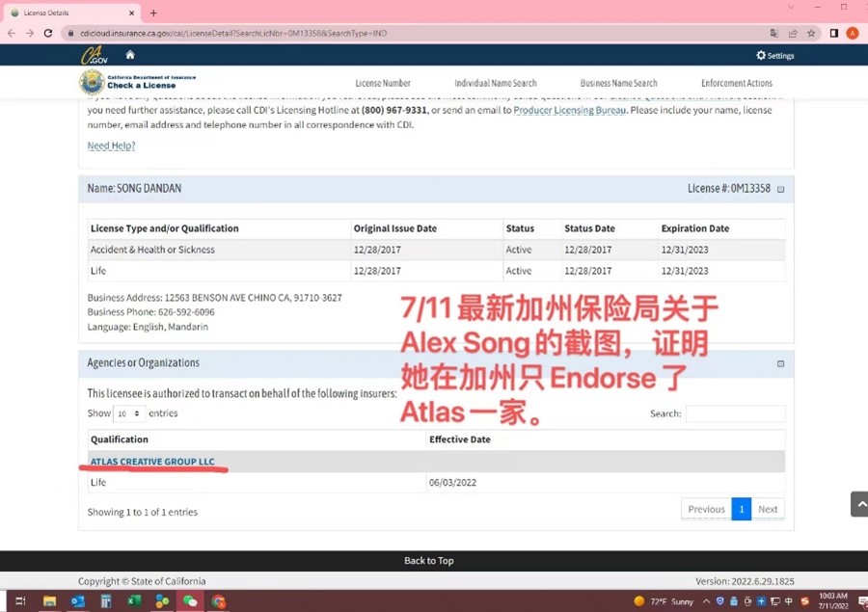Open the Show entries count dropdown
868x612 pixels.
pyautogui.click(x=129, y=413)
